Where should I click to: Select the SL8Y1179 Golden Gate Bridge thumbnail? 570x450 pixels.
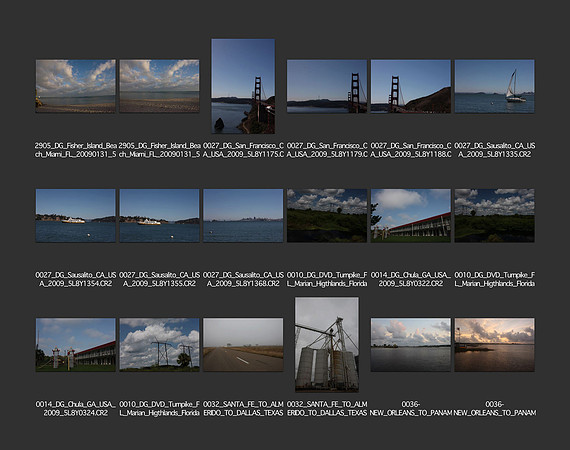tap(327, 87)
